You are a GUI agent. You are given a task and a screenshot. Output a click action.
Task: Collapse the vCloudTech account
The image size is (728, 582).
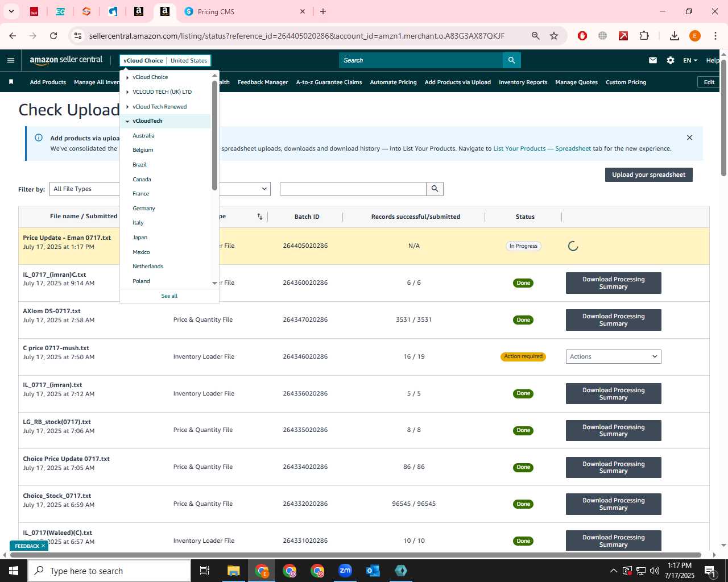click(127, 121)
